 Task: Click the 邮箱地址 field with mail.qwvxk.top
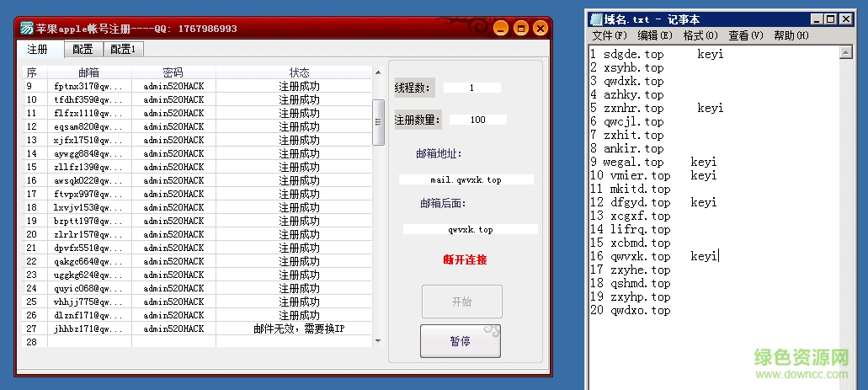[x=466, y=180]
